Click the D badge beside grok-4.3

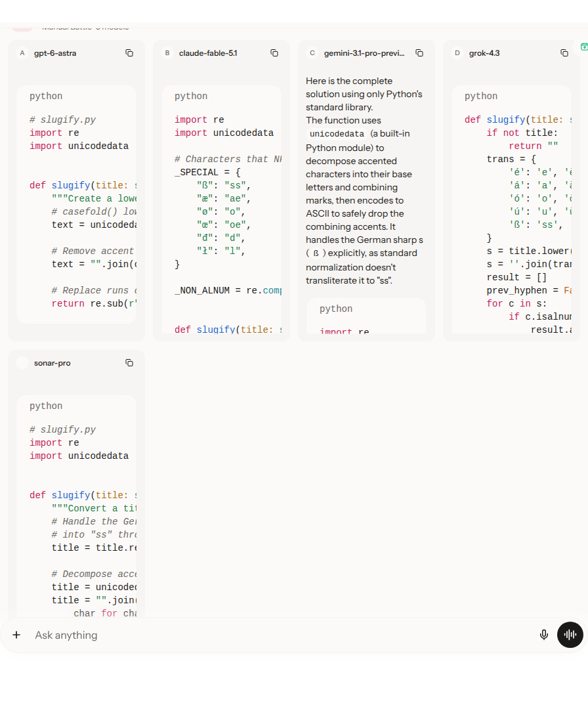457,53
